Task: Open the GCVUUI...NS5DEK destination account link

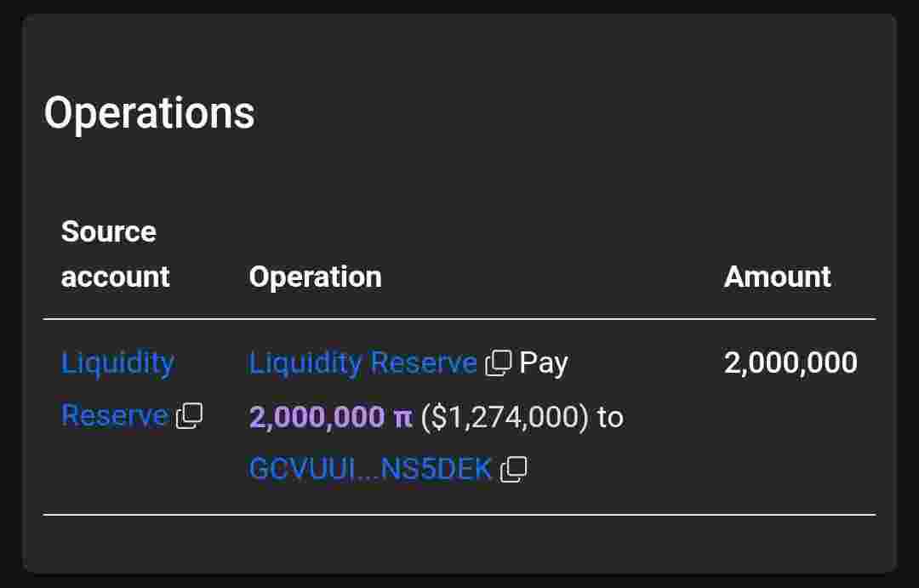Action: point(370,469)
